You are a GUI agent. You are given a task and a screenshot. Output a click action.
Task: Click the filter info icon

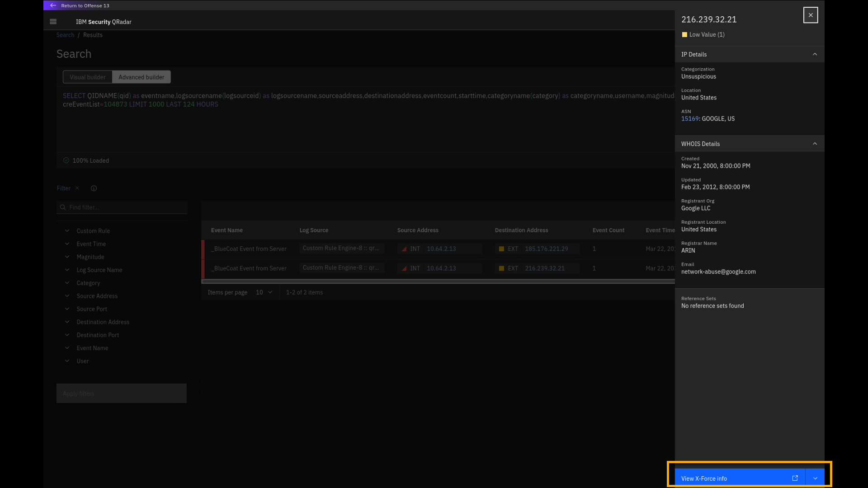pyautogui.click(x=94, y=188)
